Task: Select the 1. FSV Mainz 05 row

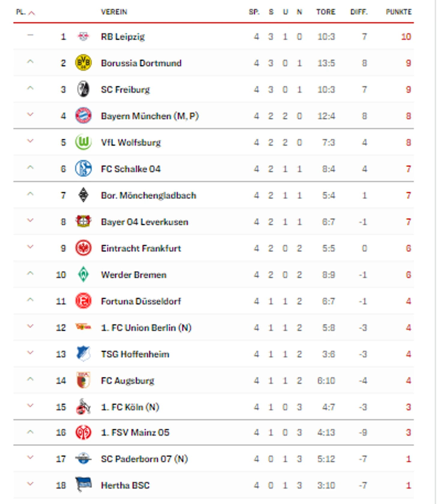Action: [x=214, y=432]
